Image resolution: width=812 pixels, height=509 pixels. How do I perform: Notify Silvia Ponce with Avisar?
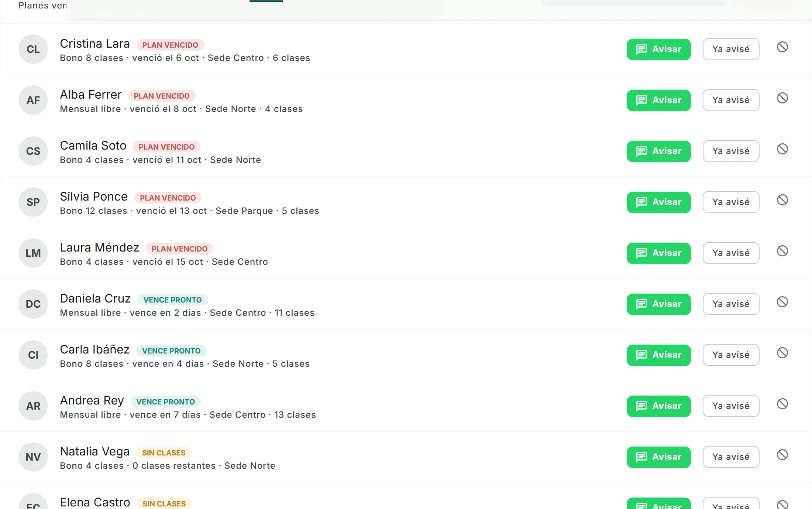tap(658, 202)
